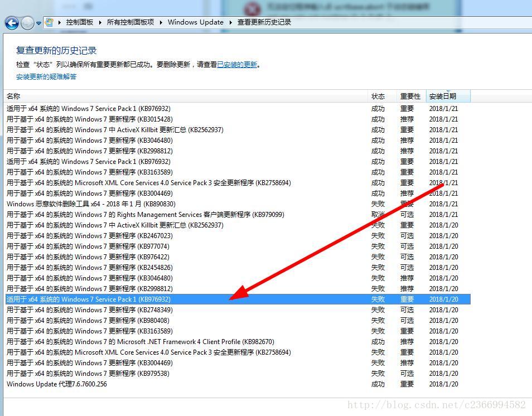Select failed KB3046480 update row
The width and height of the screenshot is (532, 416).
(237, 278)
